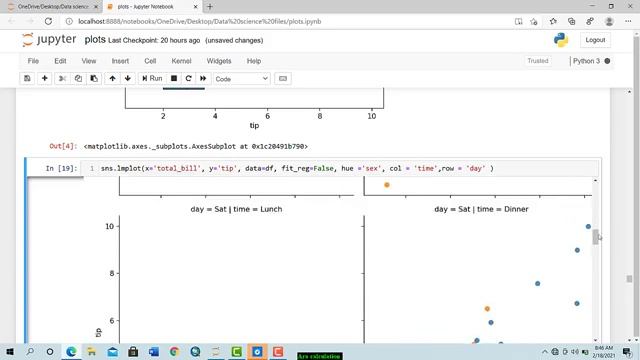Open the View menu
The width and height of the screenshot is (640, 360).
89,61
